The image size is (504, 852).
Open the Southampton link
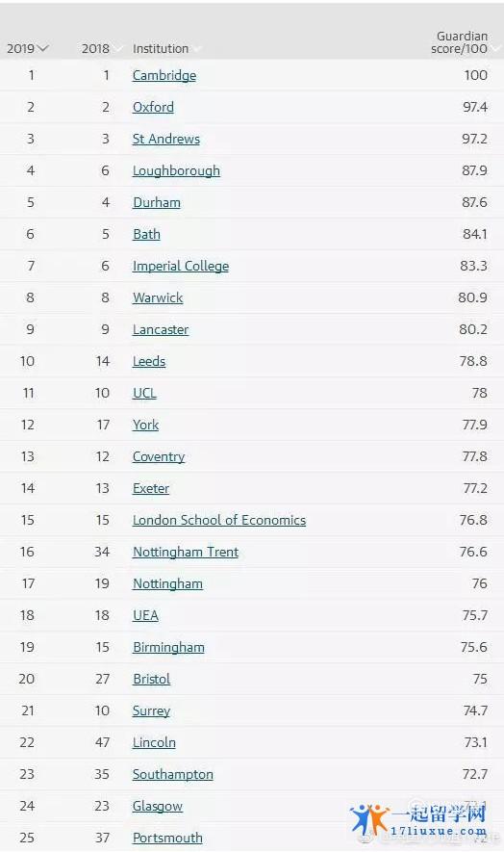(173, 774)
